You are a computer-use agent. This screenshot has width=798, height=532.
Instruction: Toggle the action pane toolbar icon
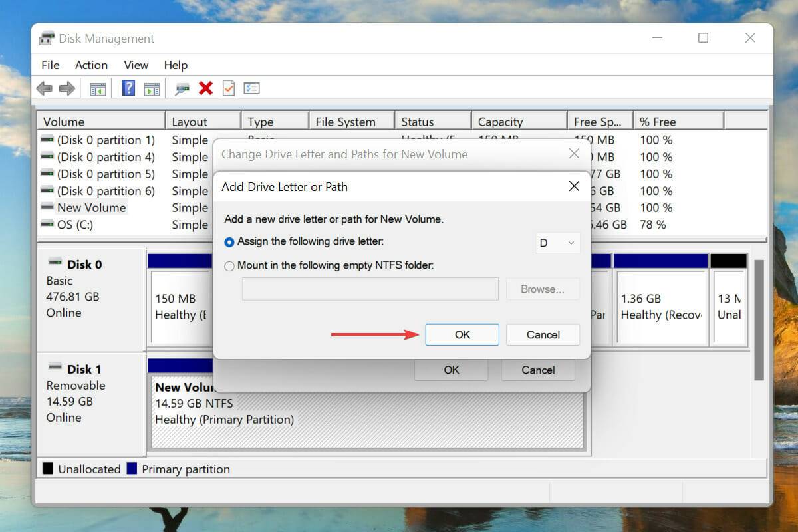coord(152,88)
